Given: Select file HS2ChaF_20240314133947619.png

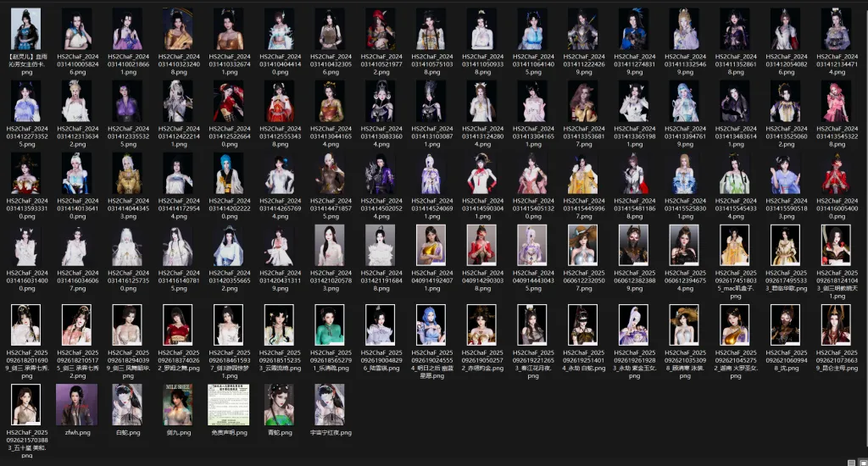Looking at the screenshot, I should coord(685,102).
